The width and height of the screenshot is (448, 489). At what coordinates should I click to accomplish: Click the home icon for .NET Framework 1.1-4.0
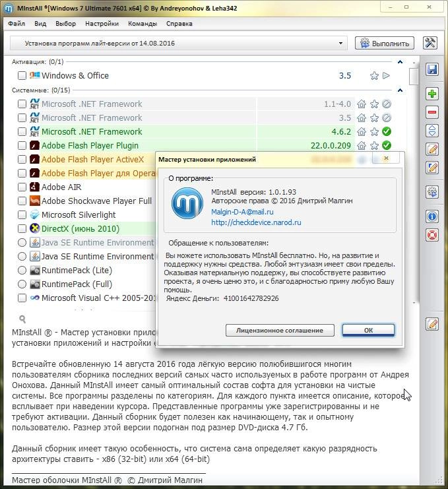(362, 104)
